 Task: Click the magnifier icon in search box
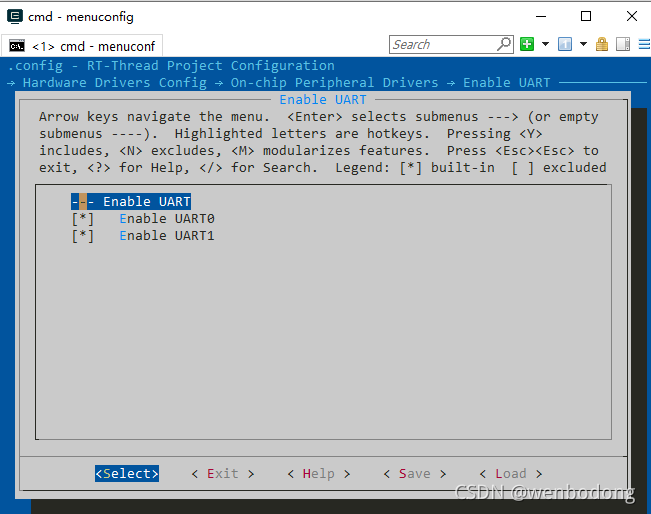coord(503,45)
